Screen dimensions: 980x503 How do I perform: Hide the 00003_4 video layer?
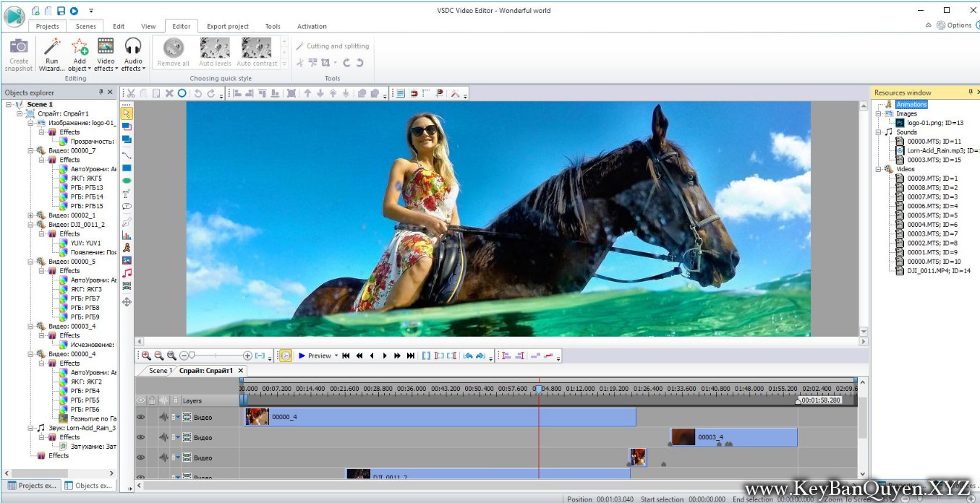pos(140,437)
